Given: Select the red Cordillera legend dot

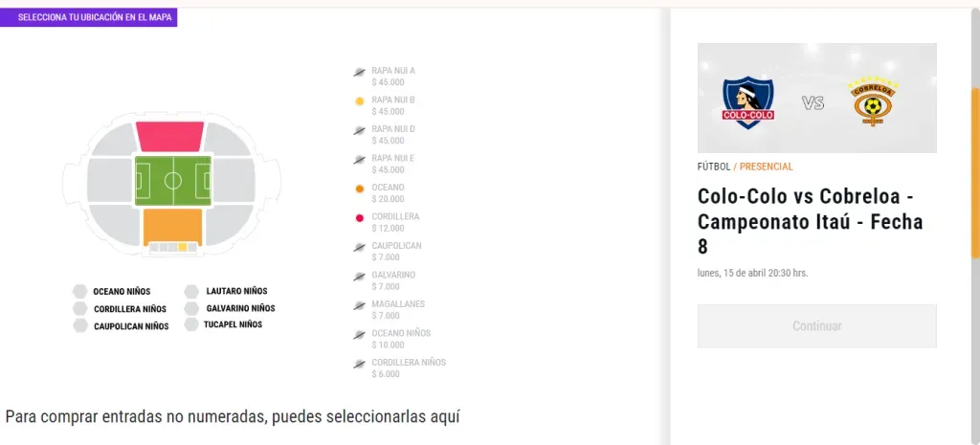Looking at the screenshot, I should 359,217.
